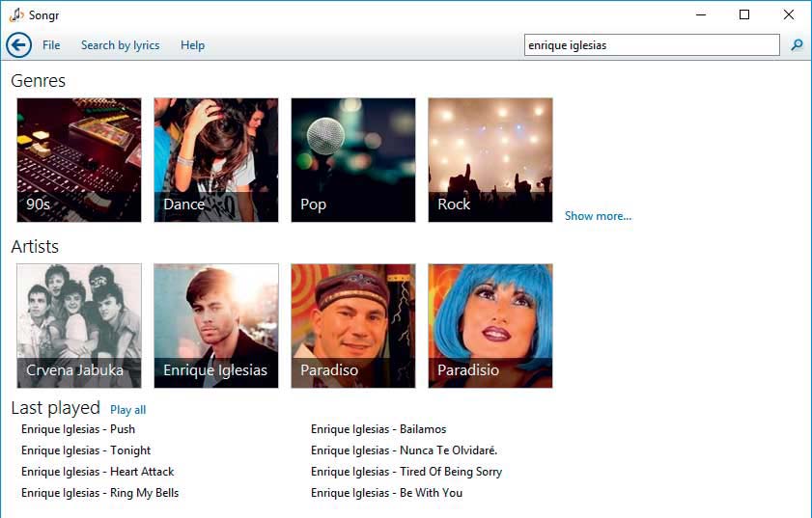This screenshot has width=812, height=518.
Task: Open the 90s genre tile
Action: point(79,160)
